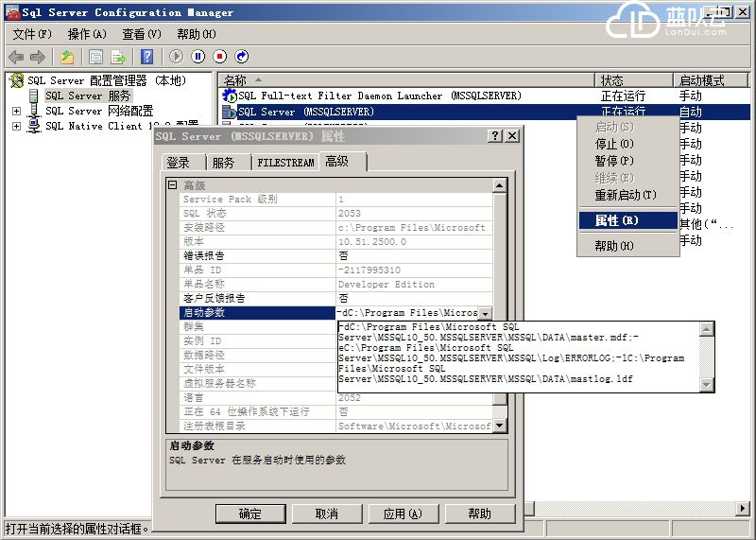The width and height of the screenshot is (756, 540).
Task: Click the startup parameters popup scroll down arrow
Action: 706,384
